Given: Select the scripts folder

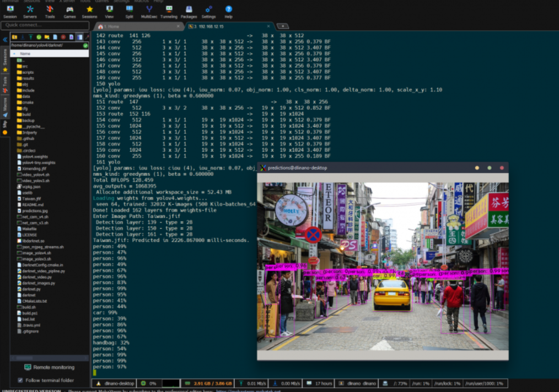Looking at the screenshot, I should click(x=25, y=72).
